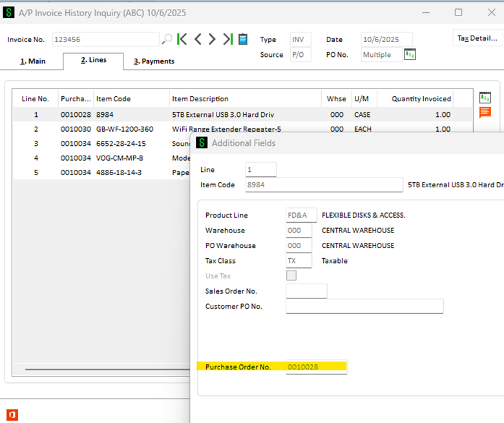Screen dimensions: 504x423
Task: Click the Tax Detail button
Action: pyautogui.click(x=477, y=38)
